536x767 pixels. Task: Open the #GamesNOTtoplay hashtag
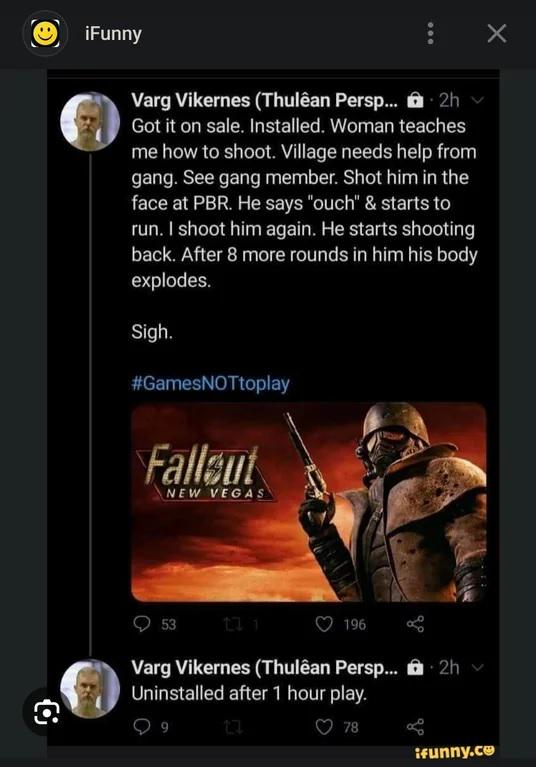click(x=210, y=383)
